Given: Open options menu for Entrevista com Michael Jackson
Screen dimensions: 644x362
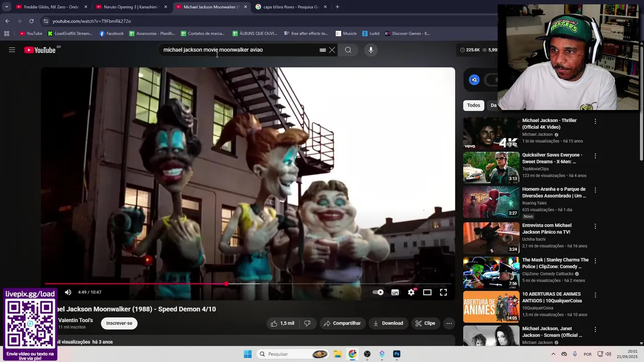Looking at the screenshot, I should coord(595,226).
